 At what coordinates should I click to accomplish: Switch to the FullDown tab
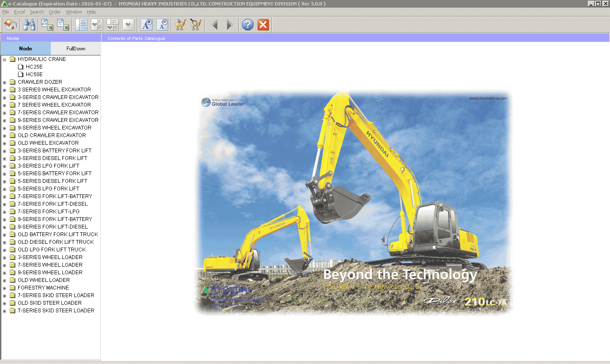[x=75, y=48]
